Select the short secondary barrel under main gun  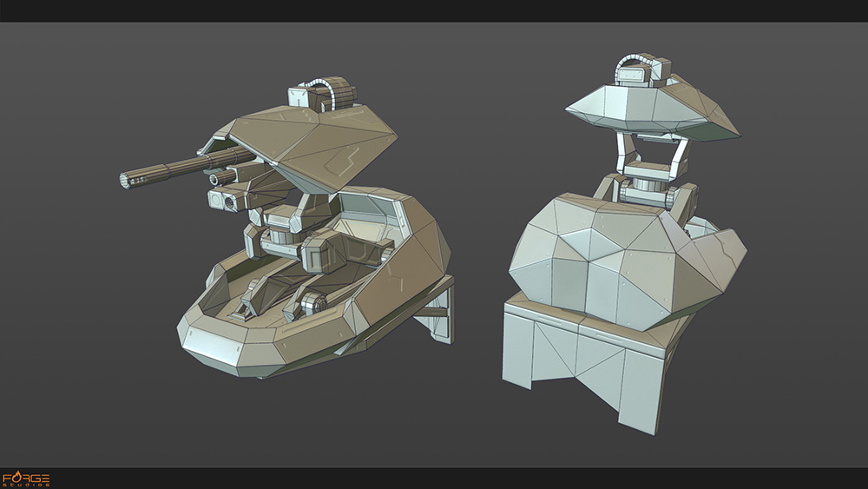[222, 176]
